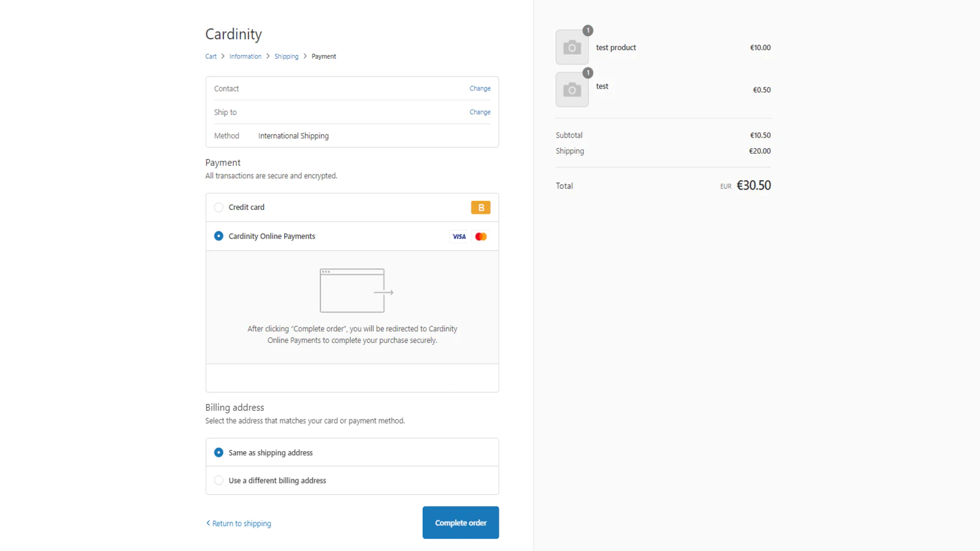Click the Mastercard logo icon
Viewport: 980px width, 551px height.
pos(481,236)
